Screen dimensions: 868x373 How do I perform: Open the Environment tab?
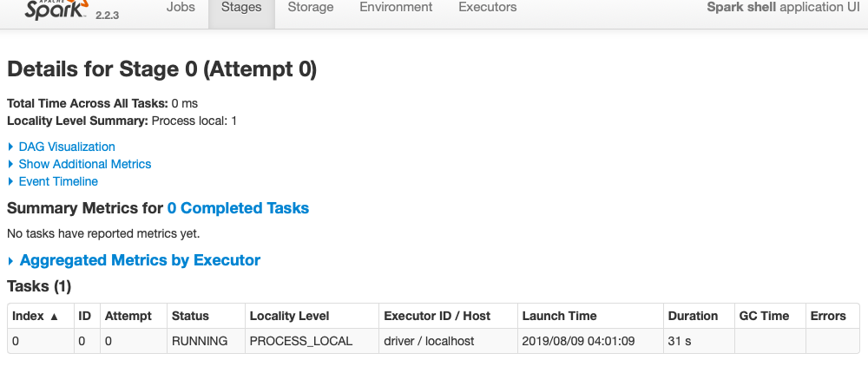click(x=396, y=7)
